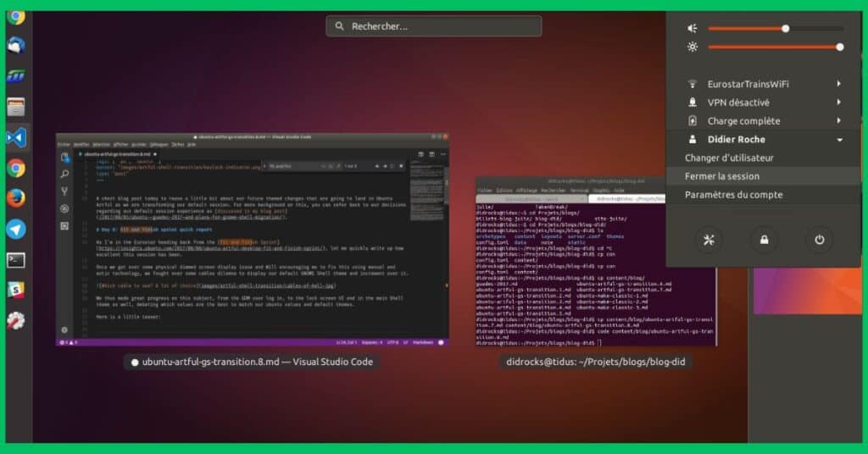868x454 pixels.
Task: Expand the EurostarTrainsWiFi submenu
Action: pyautogui.click(x=764, y=84)
